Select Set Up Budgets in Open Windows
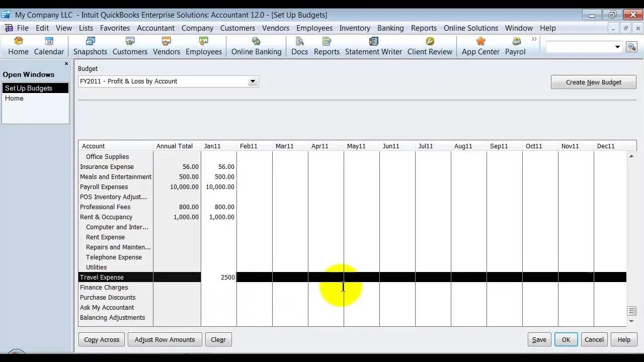Image resolution: width=644 pixels, height=362 pixels. click(35, 88)
